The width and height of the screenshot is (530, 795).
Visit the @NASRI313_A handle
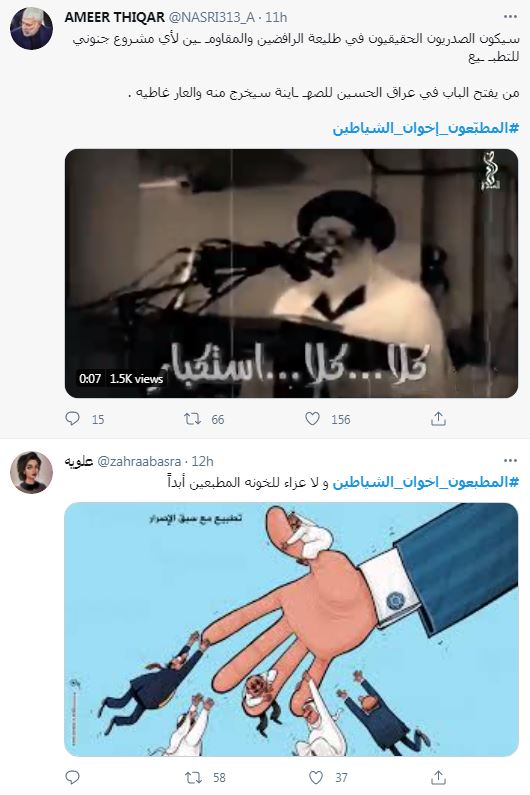[211, 17]
